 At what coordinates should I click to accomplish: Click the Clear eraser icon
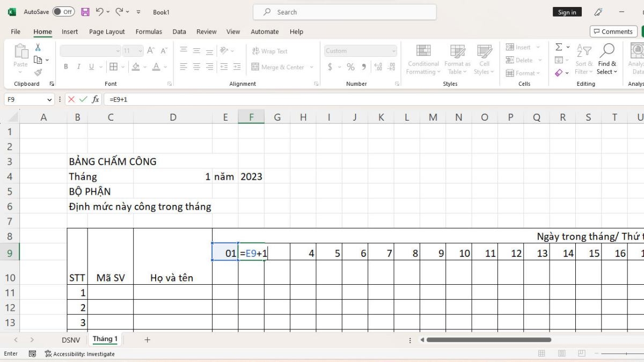[559, 73]
